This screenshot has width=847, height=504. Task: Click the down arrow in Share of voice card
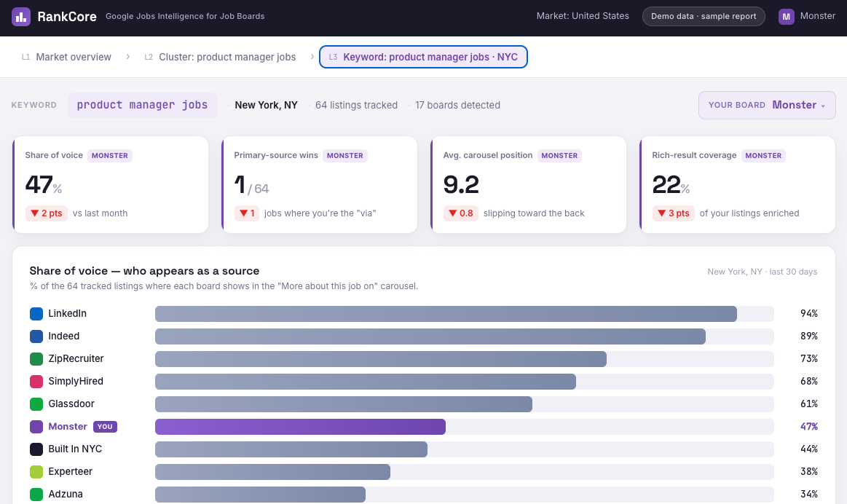[34, 213]
